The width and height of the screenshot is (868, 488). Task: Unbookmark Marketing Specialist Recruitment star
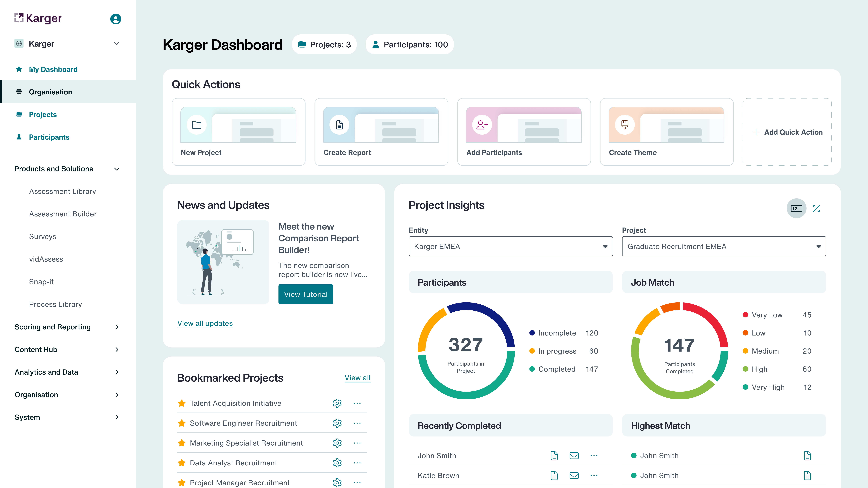point(182,443)
